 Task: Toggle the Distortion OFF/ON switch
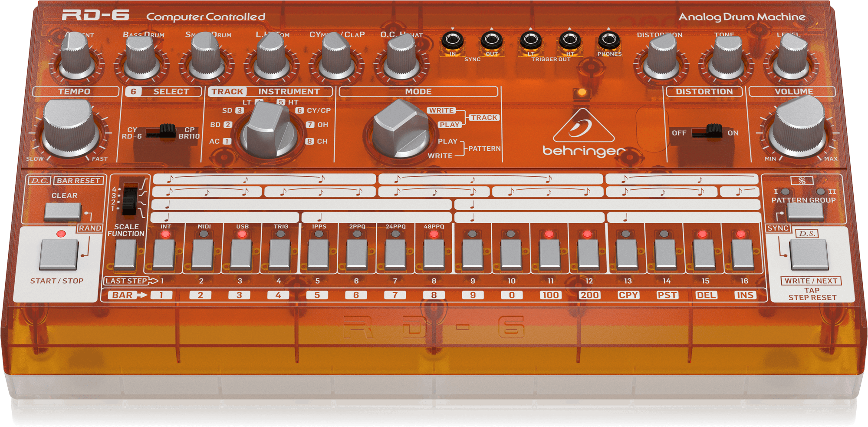[x=707, y=131]
